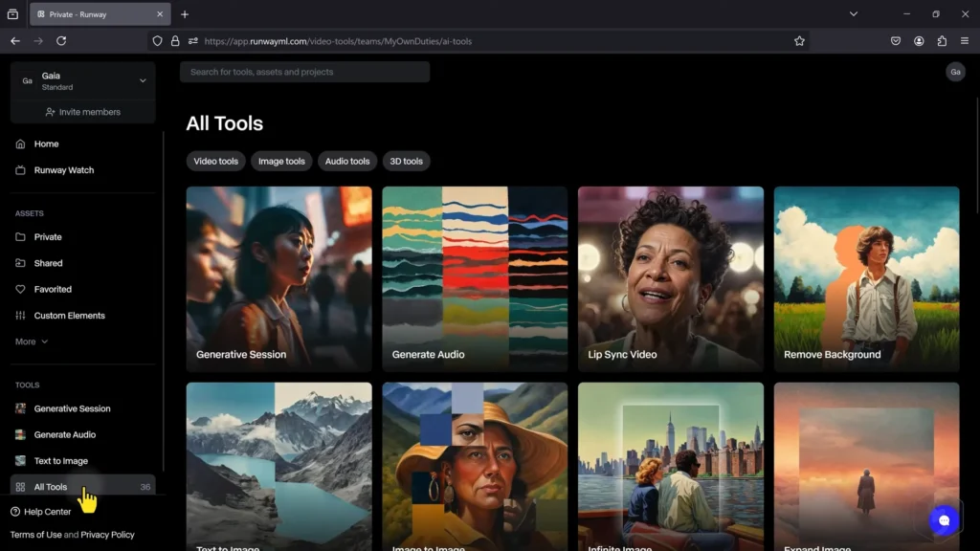The height and width of the screenshot is (551, 980).
Task: Filter by Video tools
Action: [x=215, y=161]
